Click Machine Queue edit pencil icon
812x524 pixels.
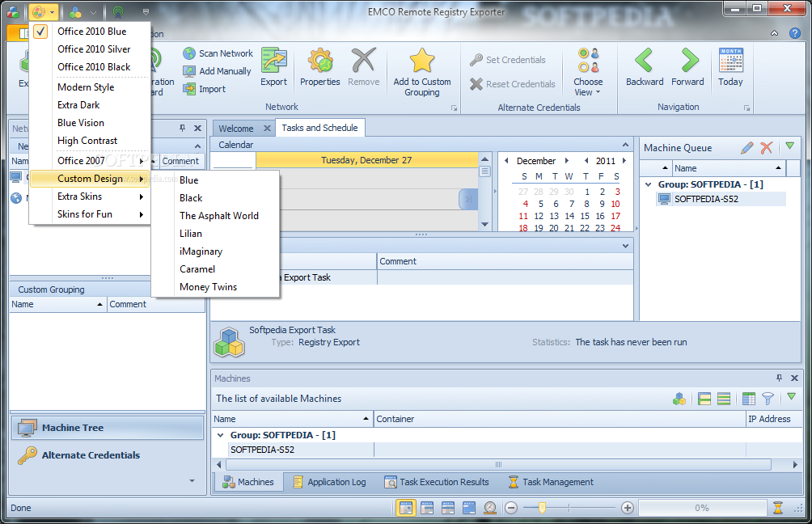746,148
